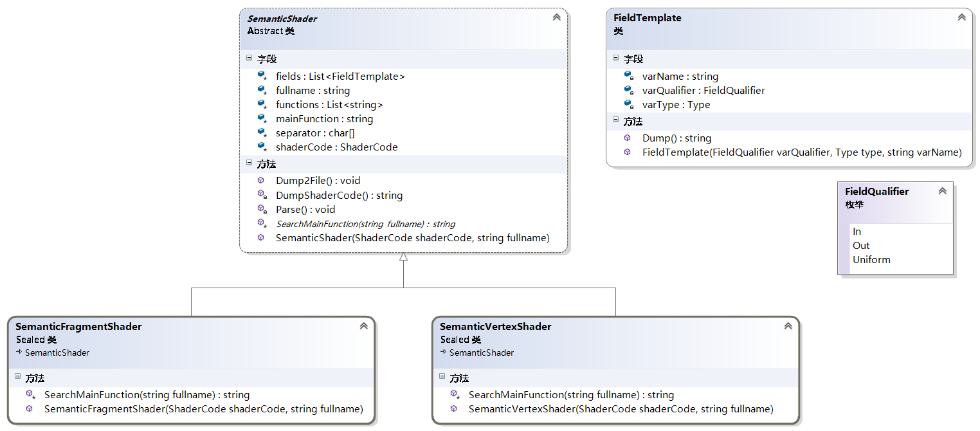Select the inheritance arrow under SemanticShader
Viewport: 980px width, 431px height.
(403, 257)
